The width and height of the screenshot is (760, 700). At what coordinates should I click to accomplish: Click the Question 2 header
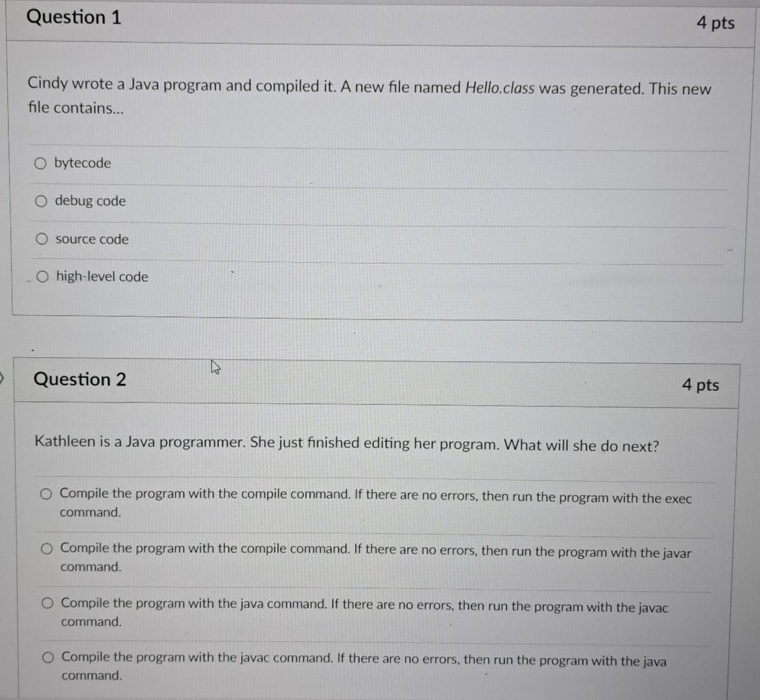point(80,379)
